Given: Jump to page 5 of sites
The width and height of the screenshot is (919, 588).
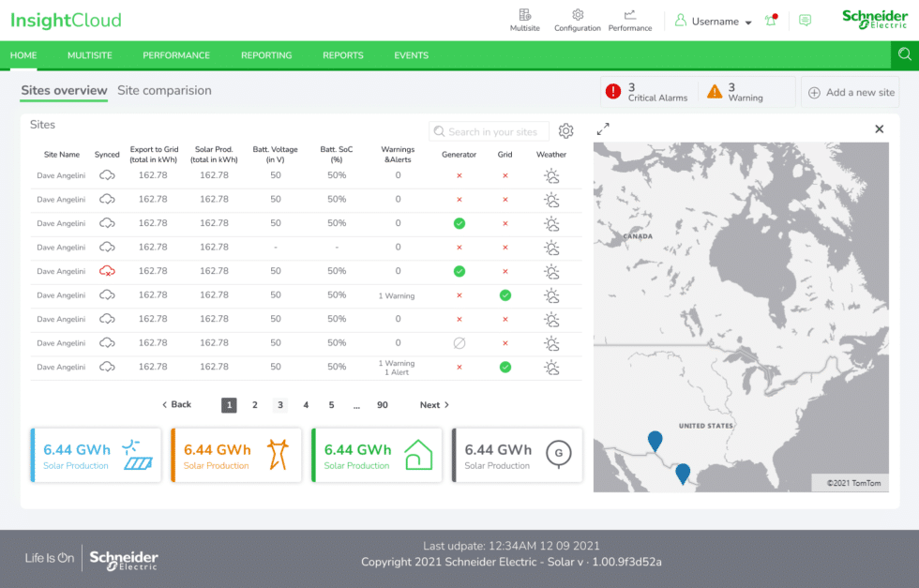Looking at the screenshot, I should click(331, 404).
